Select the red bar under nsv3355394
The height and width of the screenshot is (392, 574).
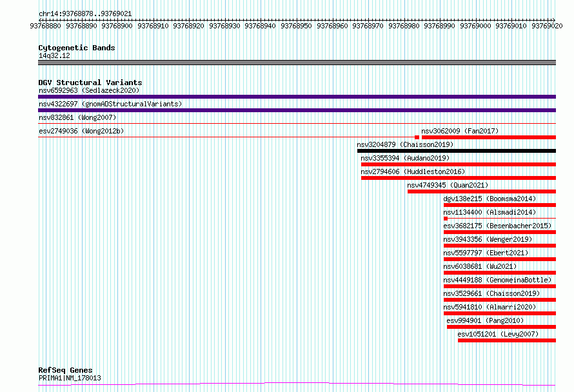pyautogui.click(x=459, y=164)
